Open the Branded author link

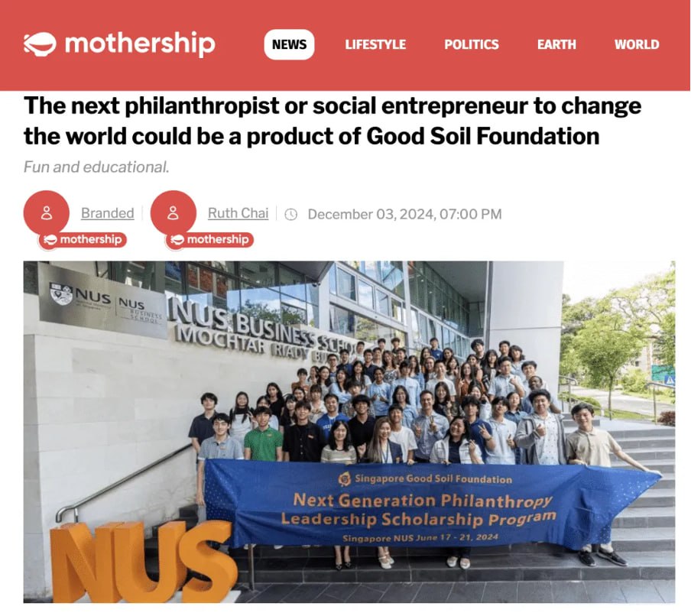pos(108,213)
